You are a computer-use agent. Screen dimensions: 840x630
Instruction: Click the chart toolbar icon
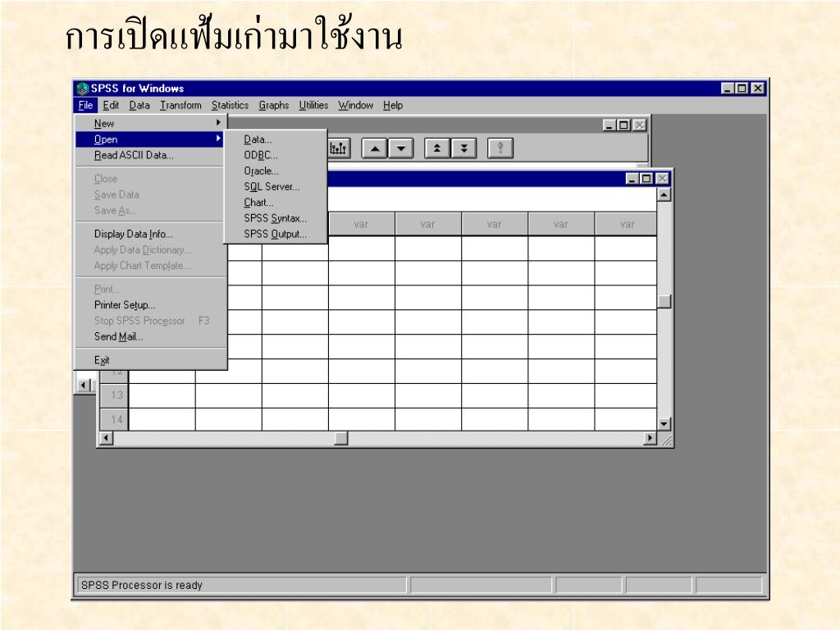tap(339, 148)
